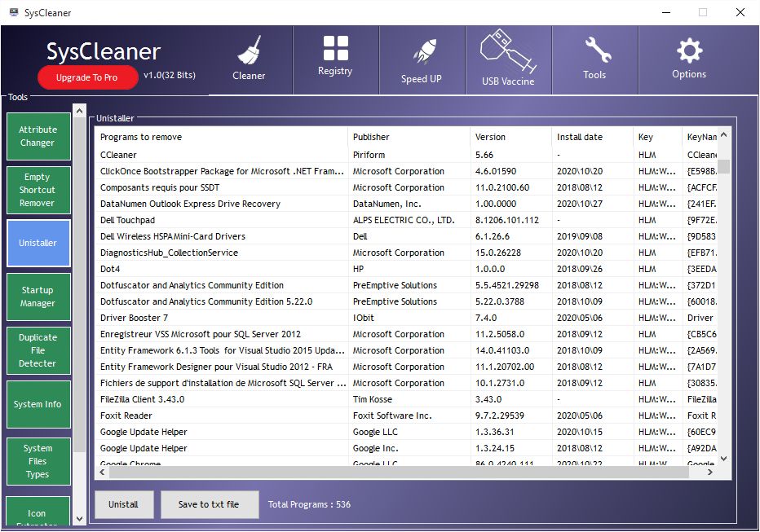Screen dimensions: 760x532
Task: Sort by Publisher column header
Action: point(409,137)
